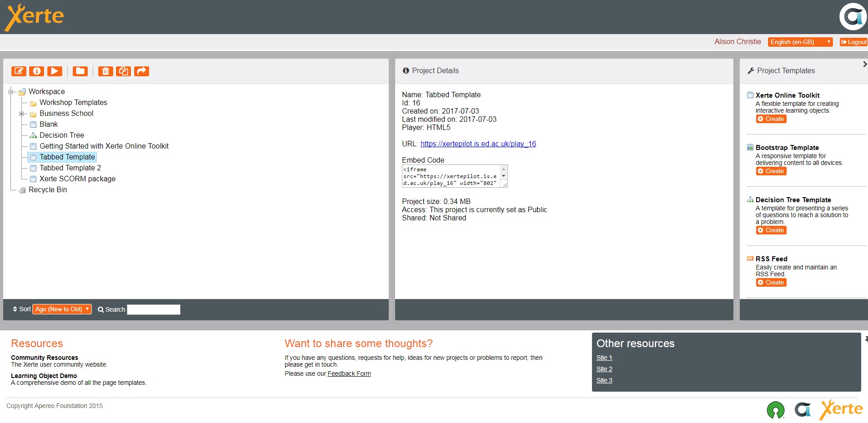This screenshot has height=423, width=868.
Task: Open the Feedback Form link
Action: (349, 374)
